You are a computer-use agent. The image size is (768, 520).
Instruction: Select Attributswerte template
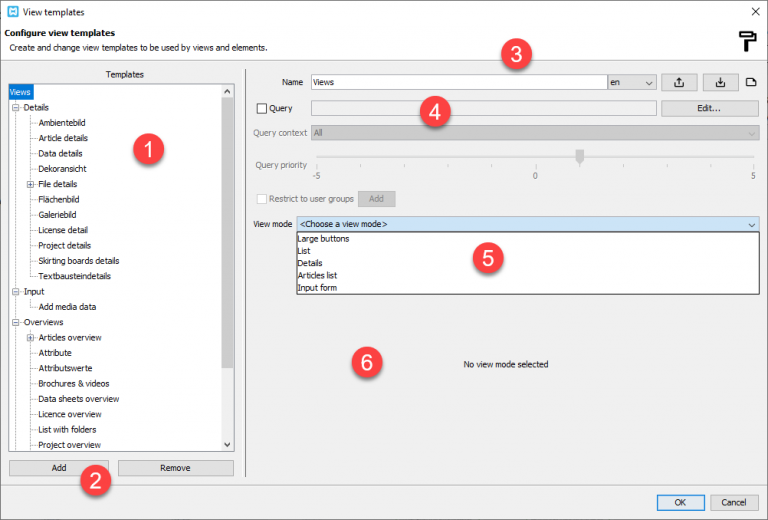click(65, 368)
